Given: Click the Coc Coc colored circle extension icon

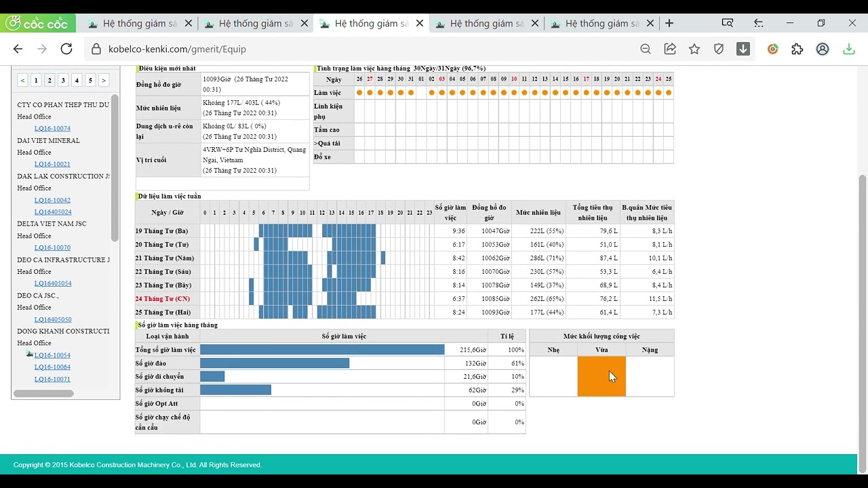Looking at the screenshot, I should pyautogui.click(x=772, y=49).
